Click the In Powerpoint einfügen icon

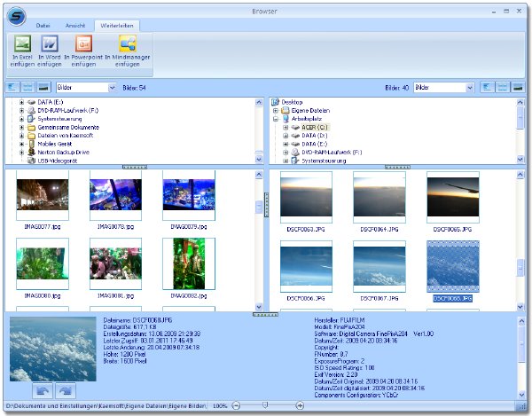click(x=83, y=43)
